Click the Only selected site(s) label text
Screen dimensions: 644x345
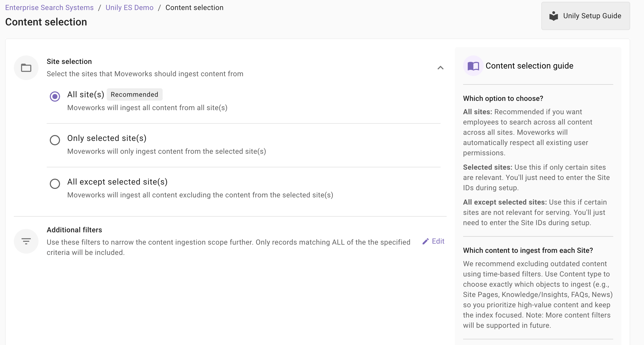[107, 138]
